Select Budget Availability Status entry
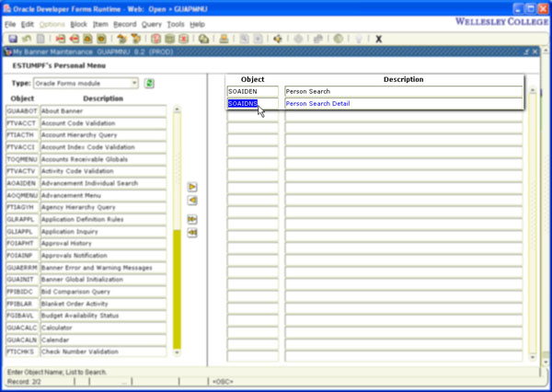 [x=86, y=316]
